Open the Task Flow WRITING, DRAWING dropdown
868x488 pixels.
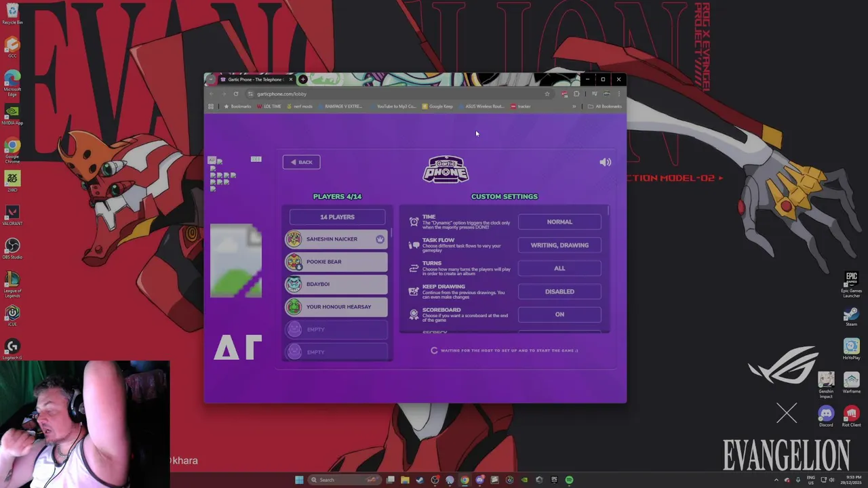point(559,245)
